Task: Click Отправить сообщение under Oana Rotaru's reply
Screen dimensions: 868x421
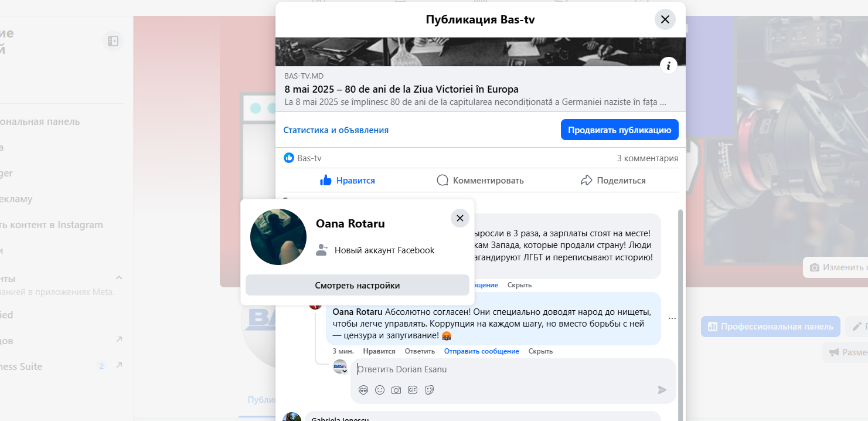Action: [482, 351]
